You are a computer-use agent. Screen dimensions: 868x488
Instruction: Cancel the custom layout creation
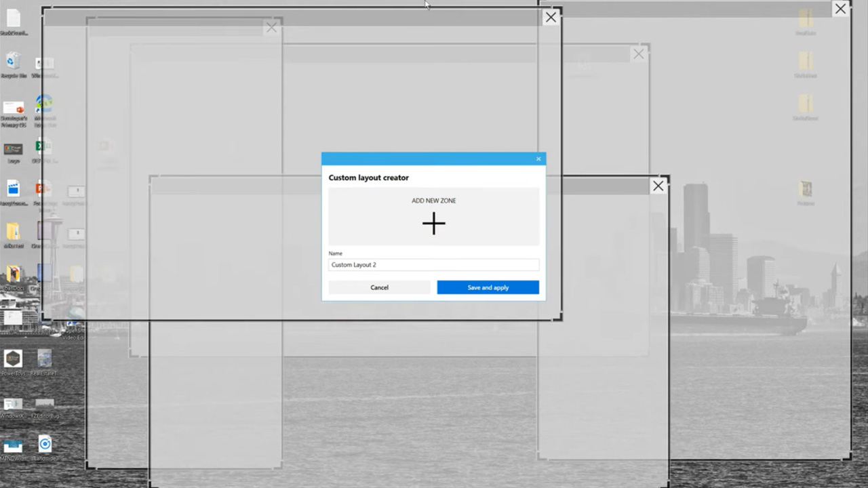click(379, 287)
